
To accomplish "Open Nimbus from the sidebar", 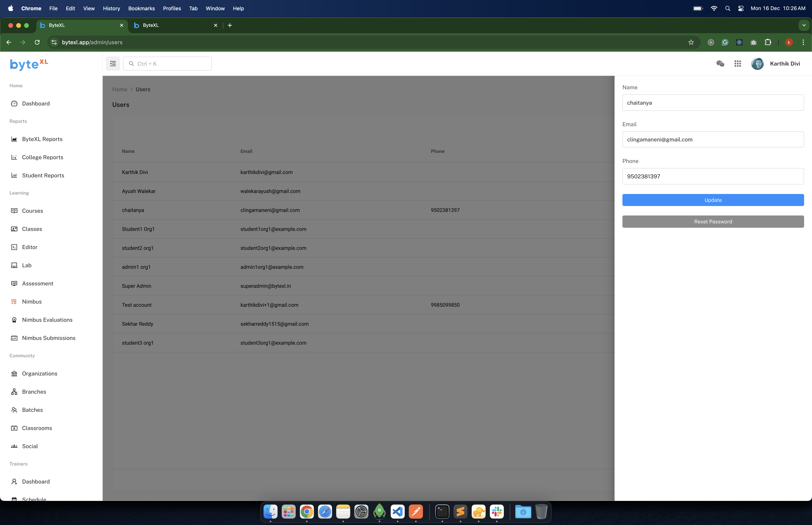I will click(32, 302).
